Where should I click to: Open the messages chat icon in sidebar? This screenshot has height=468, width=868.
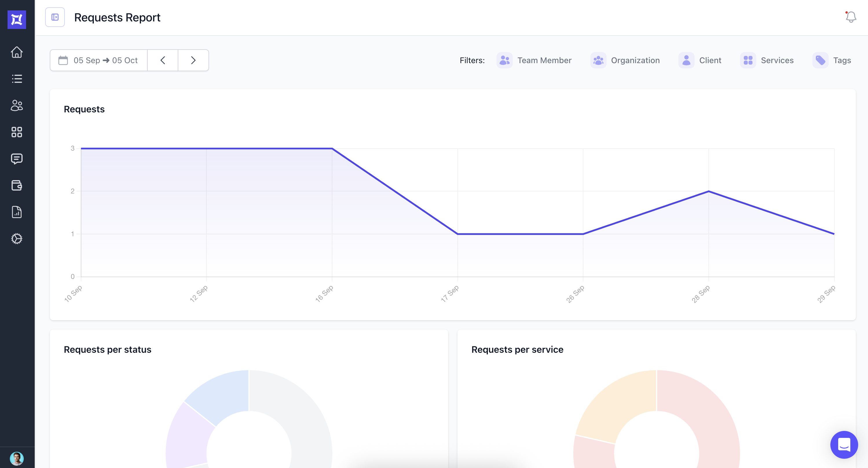point(17,159)
